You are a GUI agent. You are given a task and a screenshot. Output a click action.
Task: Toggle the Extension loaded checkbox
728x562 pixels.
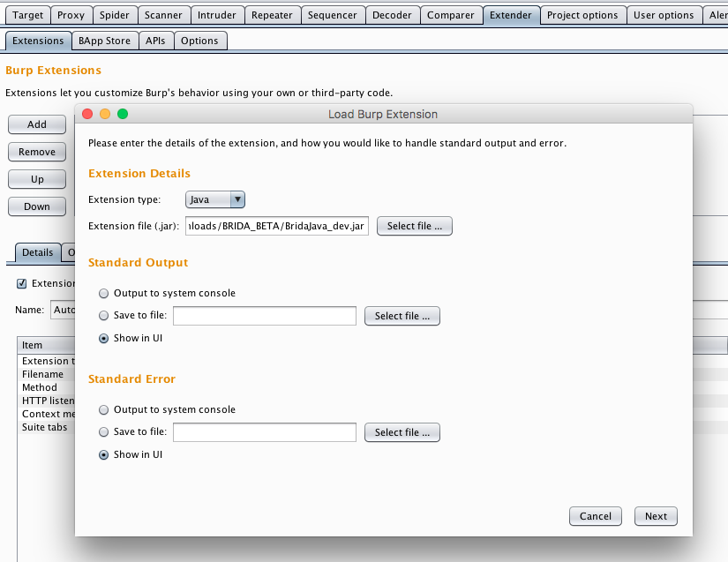[x=21, y=283]
